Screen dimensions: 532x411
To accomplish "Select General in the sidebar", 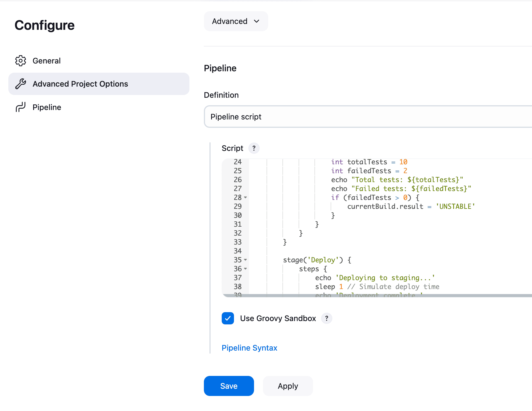I will click(x=47, y=61).
